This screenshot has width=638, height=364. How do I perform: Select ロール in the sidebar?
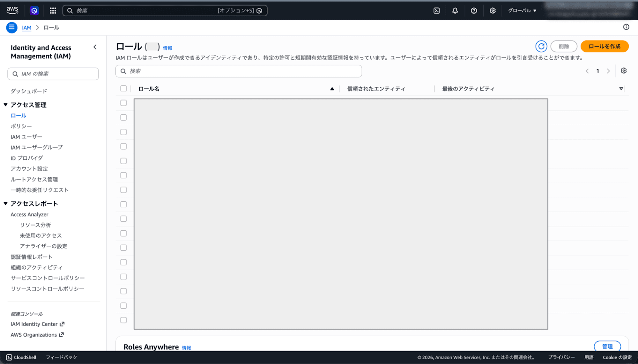pyautogui.click(x=18, y=115)
